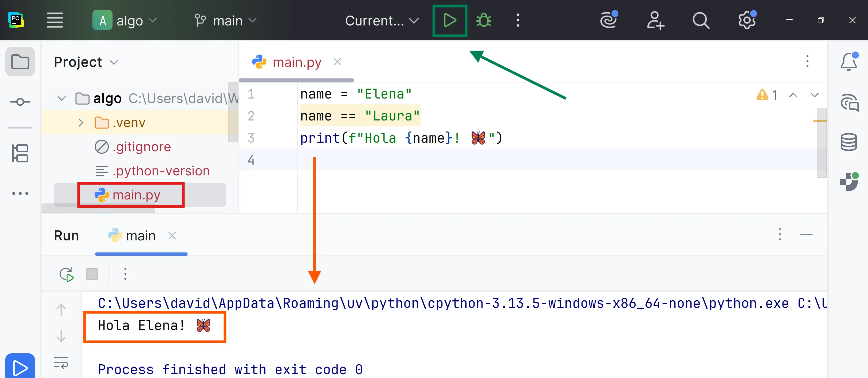The width and height of the screenshot is (868, 378).
Task: Open the AI Assistant chat icon
Action: click(849, 102)
